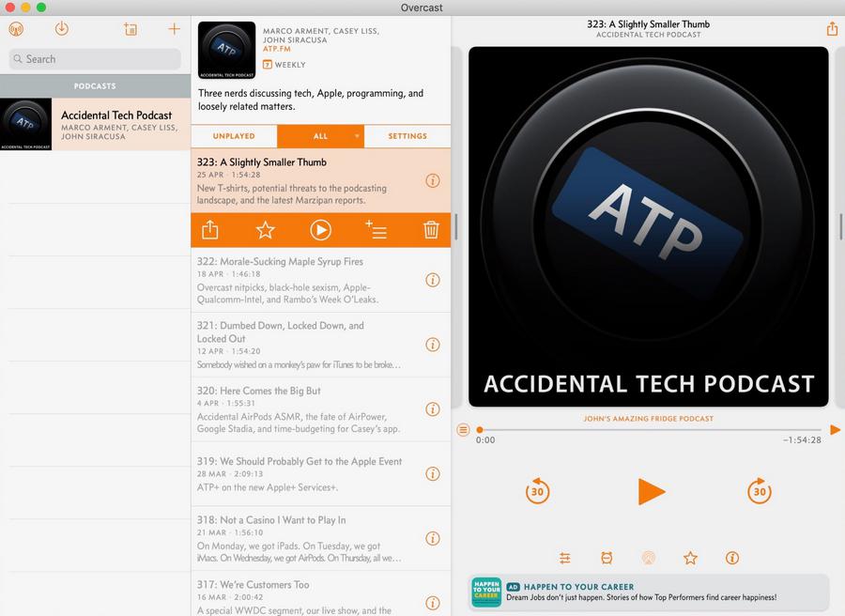Show info for episode 317
This screenshot has height=616, width=845.
point(433,604)
